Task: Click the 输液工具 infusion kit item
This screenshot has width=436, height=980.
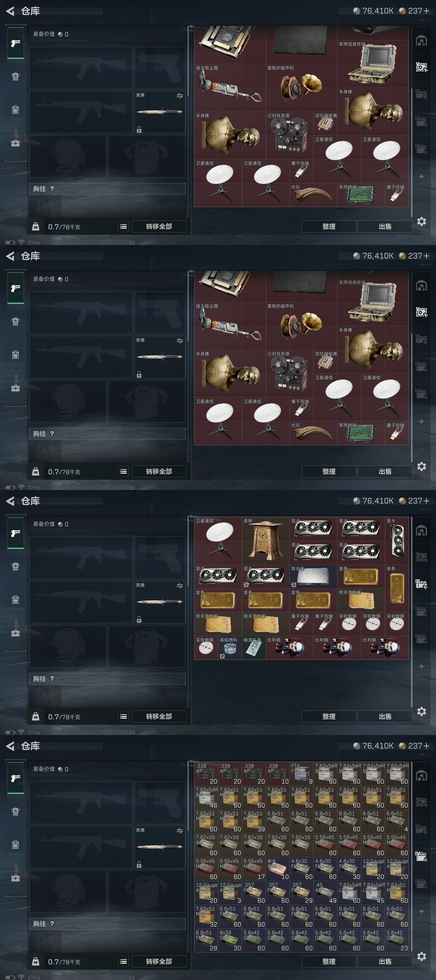Action: 254,648
